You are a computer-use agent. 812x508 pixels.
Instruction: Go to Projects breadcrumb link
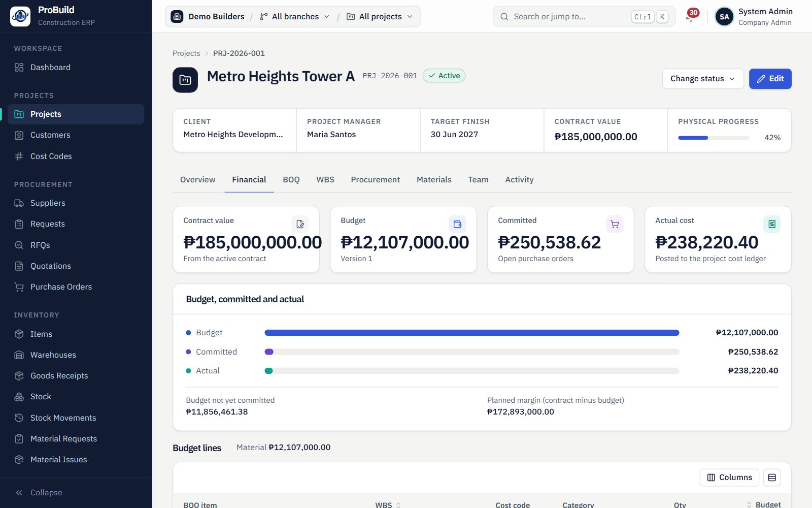point(186,53)
